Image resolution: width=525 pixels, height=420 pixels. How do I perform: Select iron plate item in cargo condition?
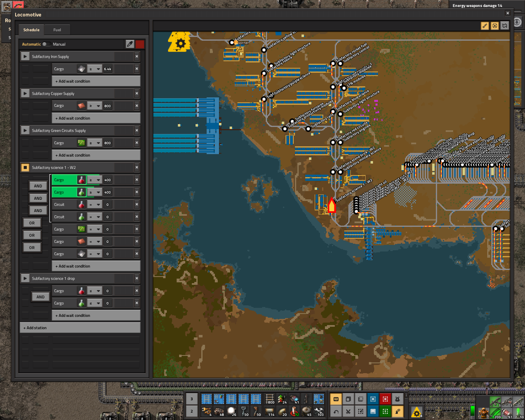(81, 69)
